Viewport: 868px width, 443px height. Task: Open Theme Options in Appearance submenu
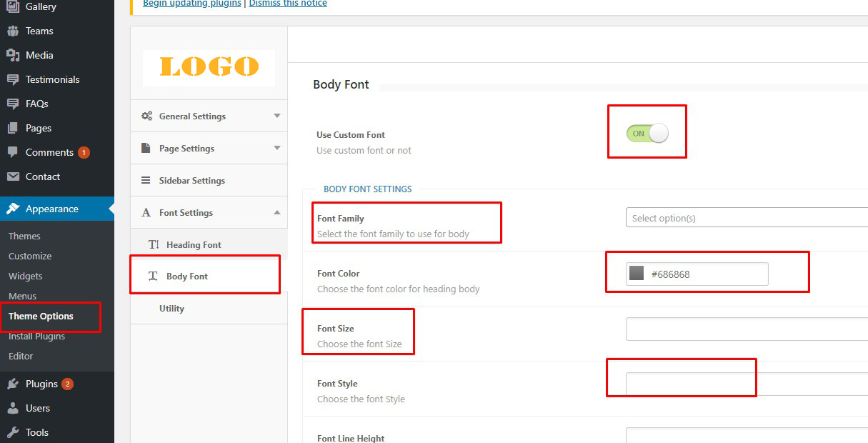(41, 316)
